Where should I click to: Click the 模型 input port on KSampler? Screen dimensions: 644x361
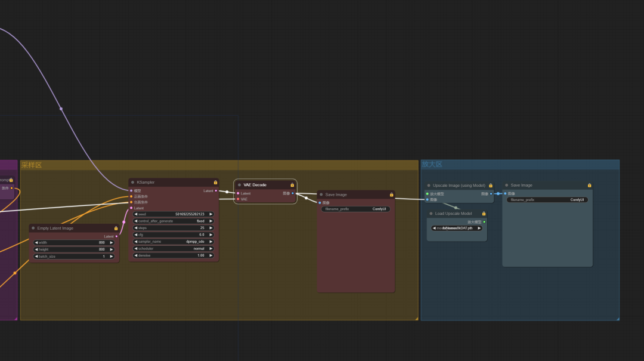pyautogui.click(x=131, y=191)
